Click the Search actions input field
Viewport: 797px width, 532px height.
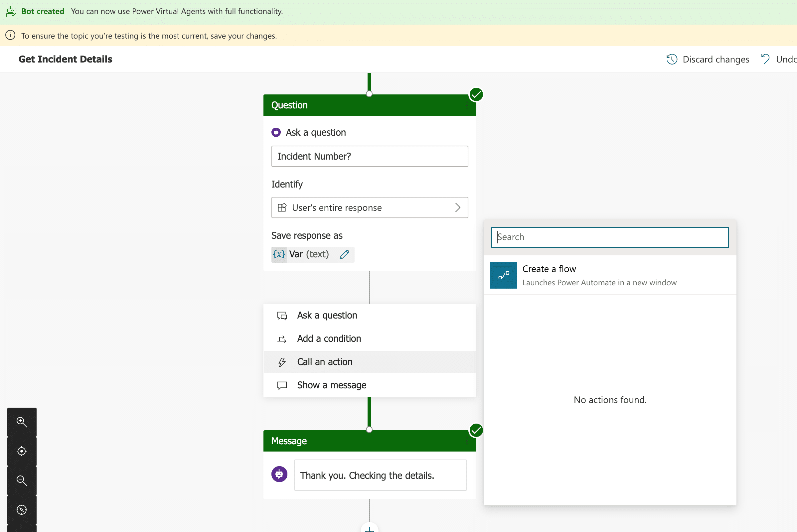tap(610, 237)
